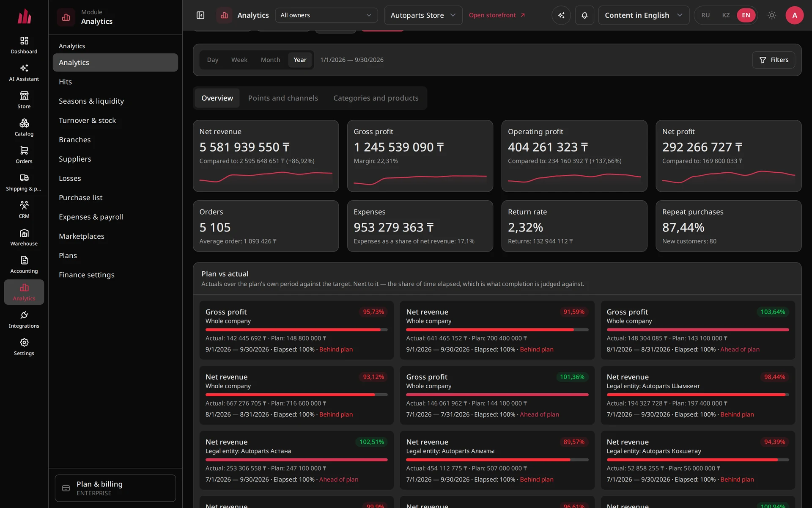The width and height of the screenshot is (812, 508).
Task: Open the Marketplaces menu item
Action: coord(115,236)
